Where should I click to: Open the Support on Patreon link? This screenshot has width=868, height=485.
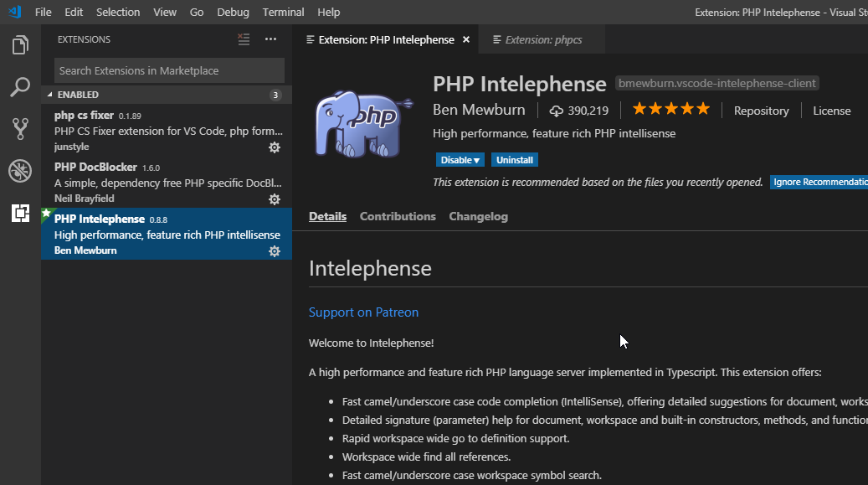363,312
